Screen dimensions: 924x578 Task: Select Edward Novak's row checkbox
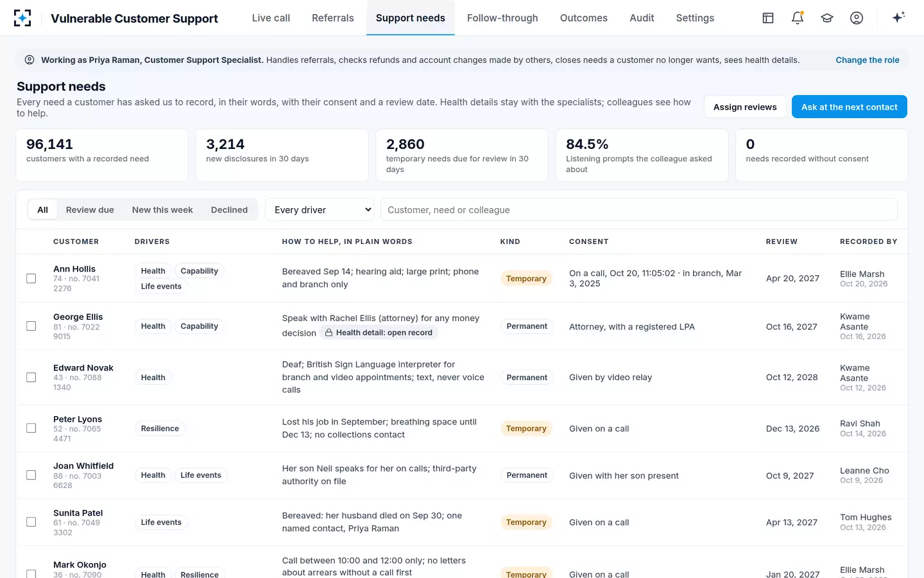(x=31, y=377)
